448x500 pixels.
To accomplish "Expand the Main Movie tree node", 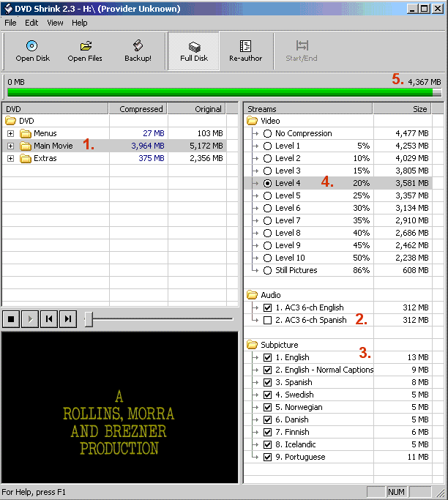I will tap(10, 146).
